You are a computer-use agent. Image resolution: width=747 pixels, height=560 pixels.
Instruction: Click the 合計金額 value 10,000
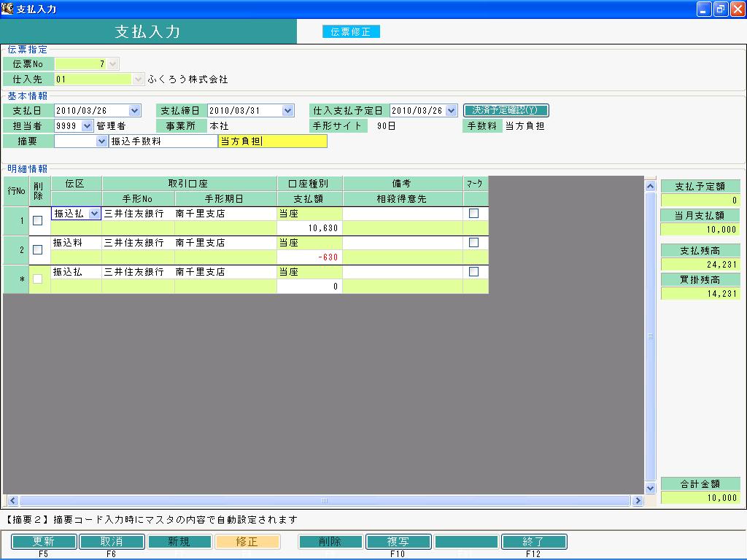(x=700, y=497)
